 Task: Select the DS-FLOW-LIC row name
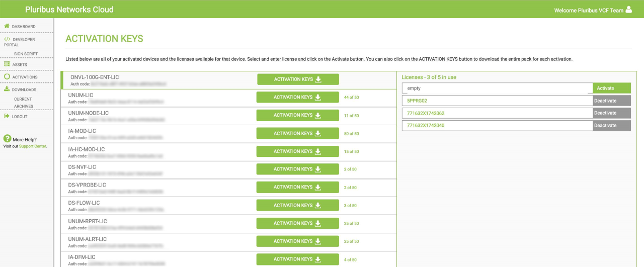coord(84,203)
